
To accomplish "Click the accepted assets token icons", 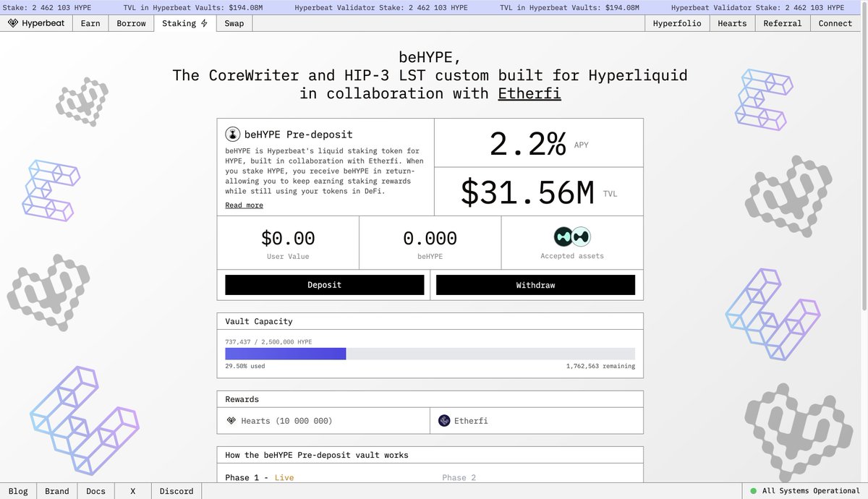I will [x=572, y=236].
